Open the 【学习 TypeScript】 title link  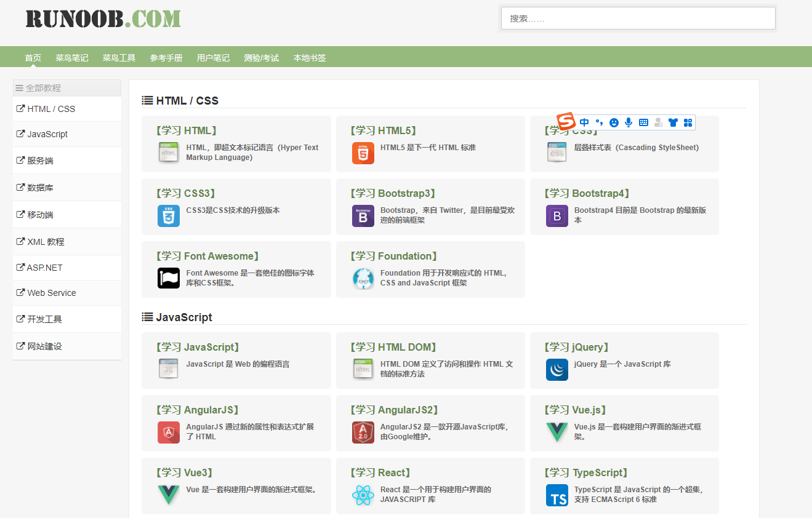click(x=585, y=472)
